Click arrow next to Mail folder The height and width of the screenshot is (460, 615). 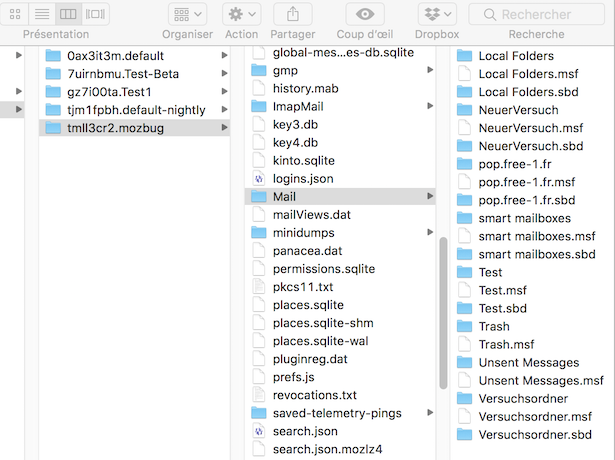tap(430, 196)
